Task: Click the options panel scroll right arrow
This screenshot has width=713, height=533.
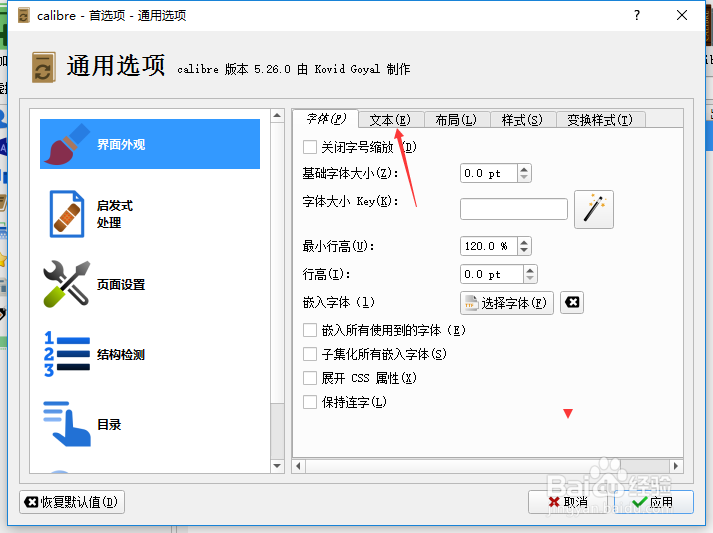Action: (676, 466)
